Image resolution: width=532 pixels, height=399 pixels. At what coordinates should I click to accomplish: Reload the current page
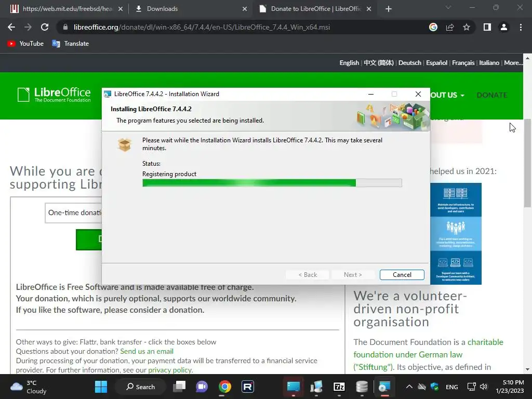pyautogui.click(x=45, y=27)
